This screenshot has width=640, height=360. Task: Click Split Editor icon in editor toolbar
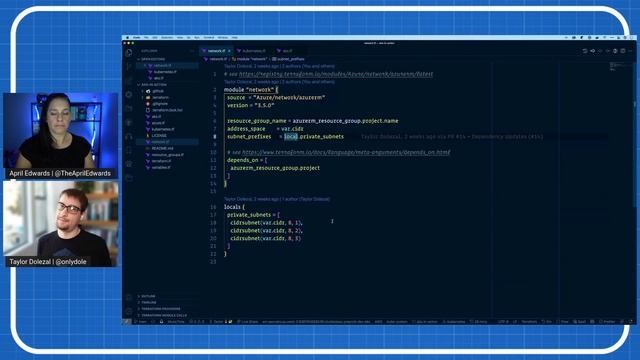(623, 51)
